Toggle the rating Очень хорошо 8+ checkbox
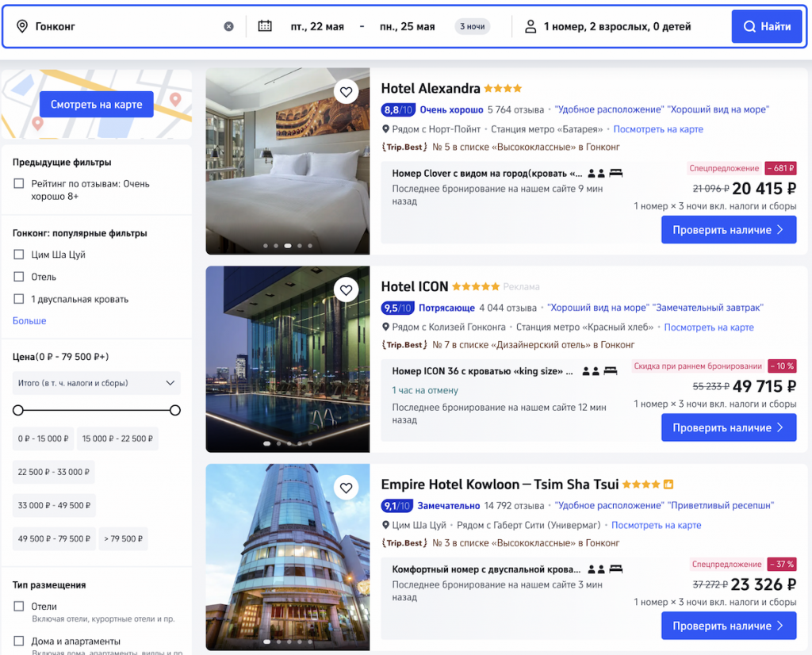 pyautogui.click(x=19, y=184)
